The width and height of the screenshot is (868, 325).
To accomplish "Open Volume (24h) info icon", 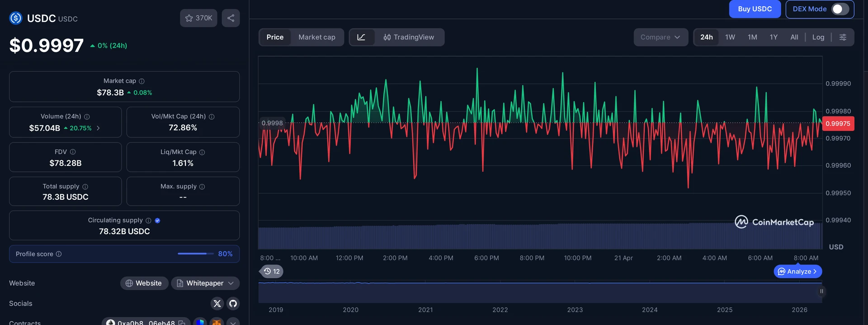I will tap(87, 117).
